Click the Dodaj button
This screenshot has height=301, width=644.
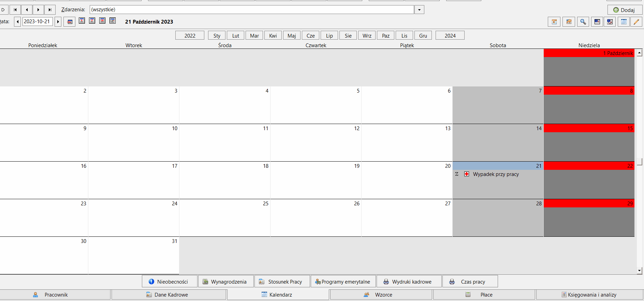[x=625, y=10]
